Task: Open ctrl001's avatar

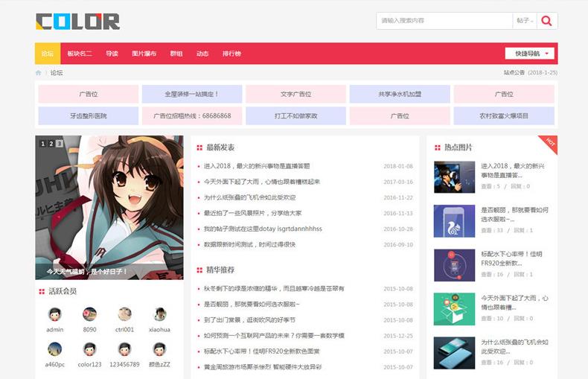Action: click(x=124, y=314)
